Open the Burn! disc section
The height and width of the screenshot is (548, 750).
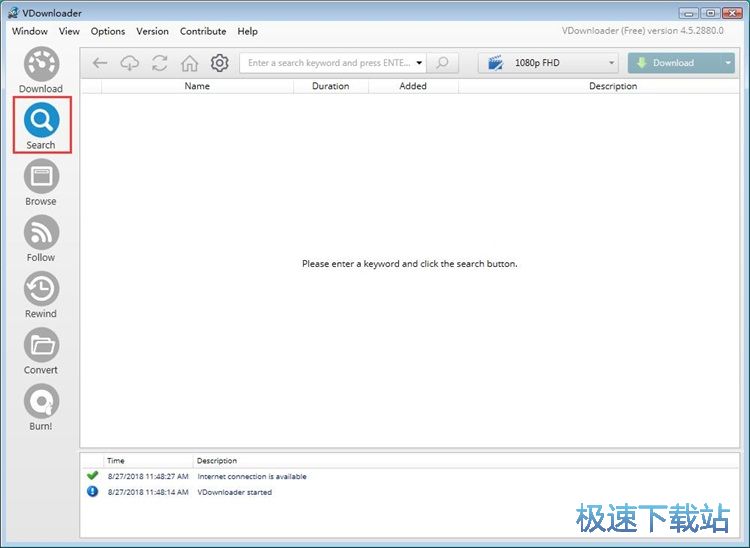41,407
